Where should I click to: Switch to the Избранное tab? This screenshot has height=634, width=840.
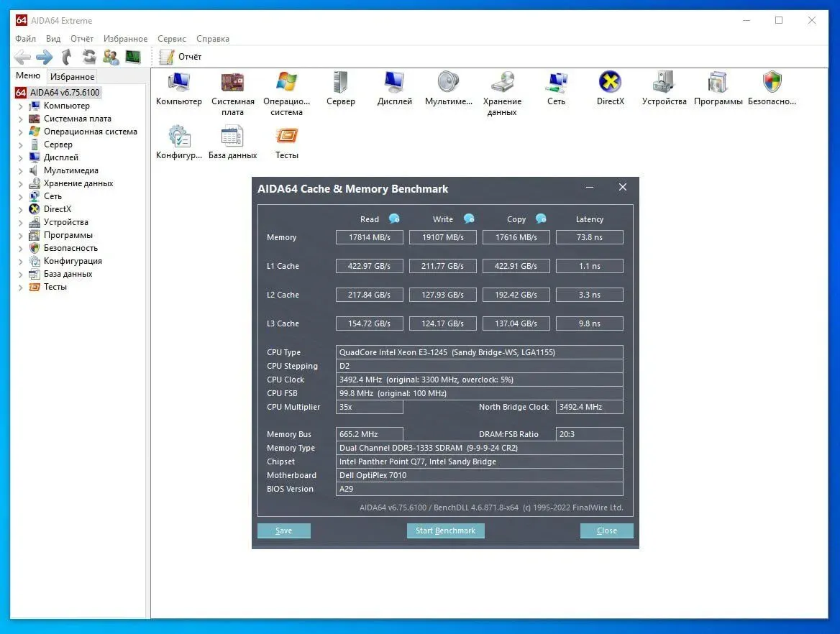click(72, 77)
